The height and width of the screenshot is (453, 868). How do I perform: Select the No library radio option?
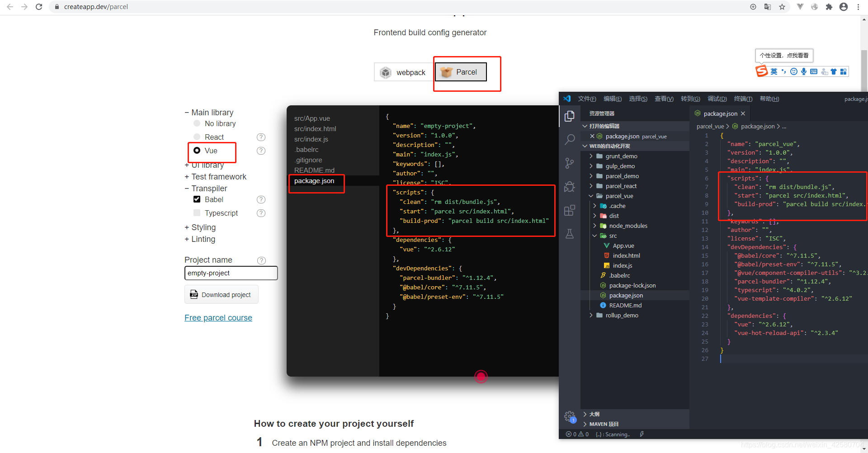pyautogui.click(x=197, y=123)
